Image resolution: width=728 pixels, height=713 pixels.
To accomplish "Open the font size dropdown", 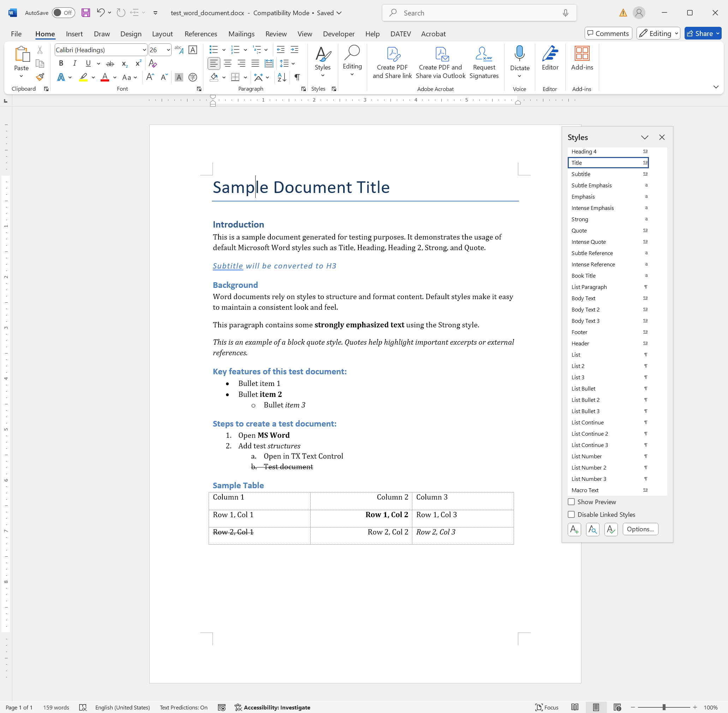I will pos(168,50).
